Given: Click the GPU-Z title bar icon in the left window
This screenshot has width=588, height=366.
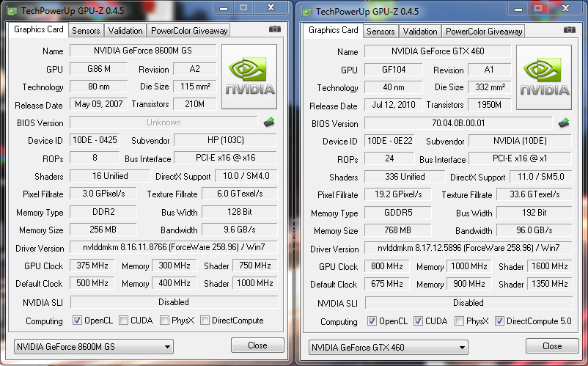Looking at the screenshot, I should pos(12,11).
